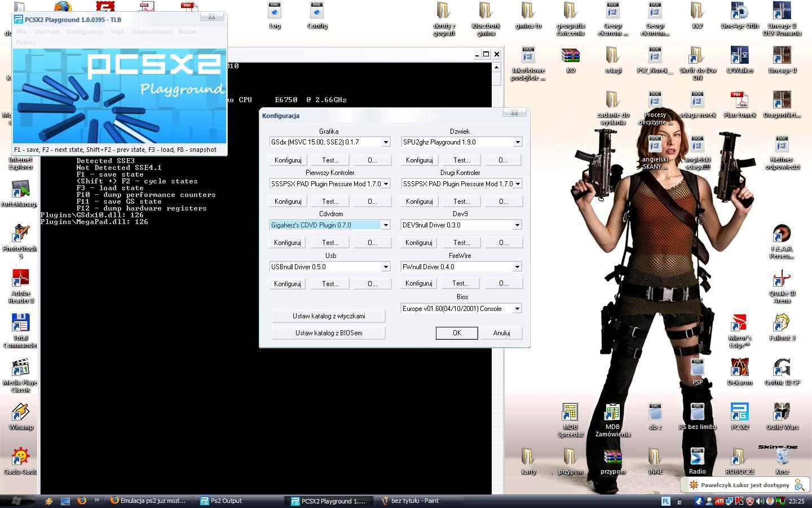Screen dimensions: 812x508
Task: Click Konfiguruj under FireWire plugin
Action: [419, 283]
